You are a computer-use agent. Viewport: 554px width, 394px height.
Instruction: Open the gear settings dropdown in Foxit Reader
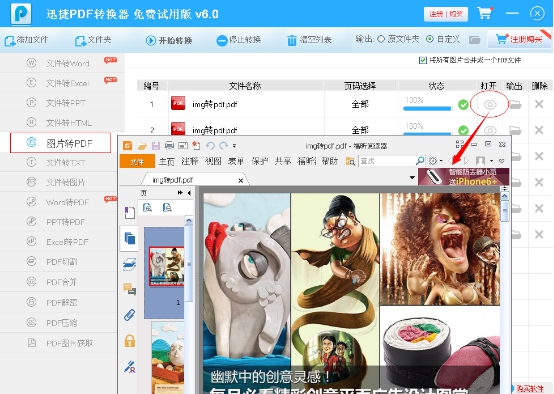(x=435, y=161)
